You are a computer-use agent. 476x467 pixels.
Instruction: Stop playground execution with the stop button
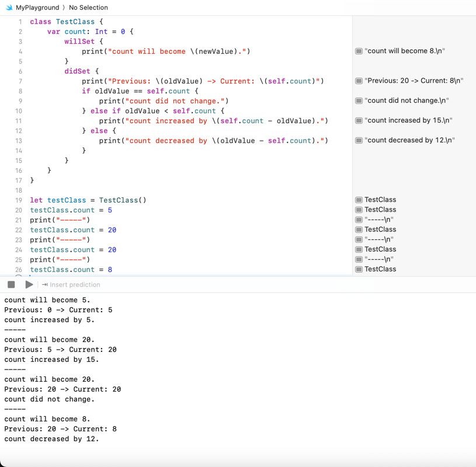(11, 284)
